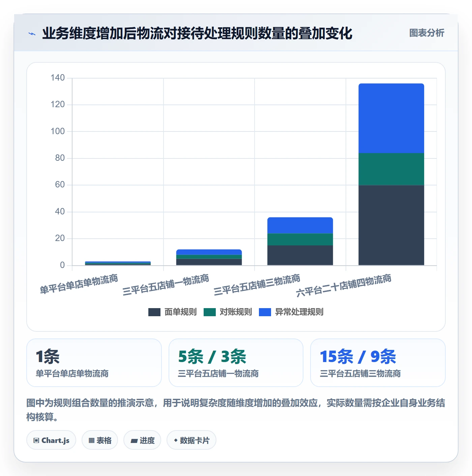The image size is (472, 476).
Task: Open the 15条 / 9条 data card
Action: (378, 363)
